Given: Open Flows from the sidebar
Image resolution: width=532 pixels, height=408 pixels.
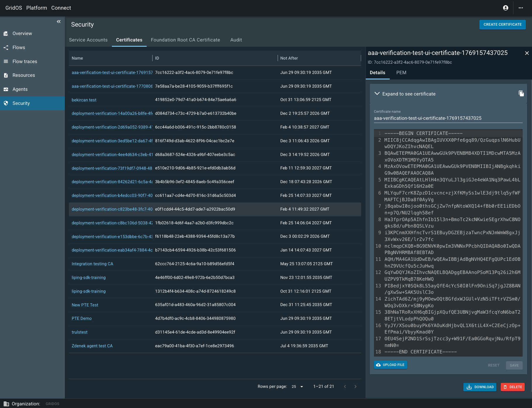Looking at the screenshot, I should point(19,47).
